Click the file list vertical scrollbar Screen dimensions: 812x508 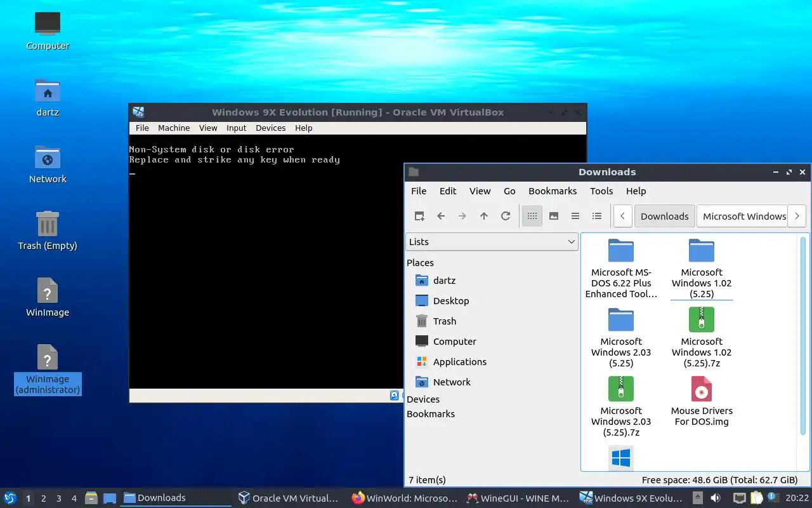tap(802, 336)
